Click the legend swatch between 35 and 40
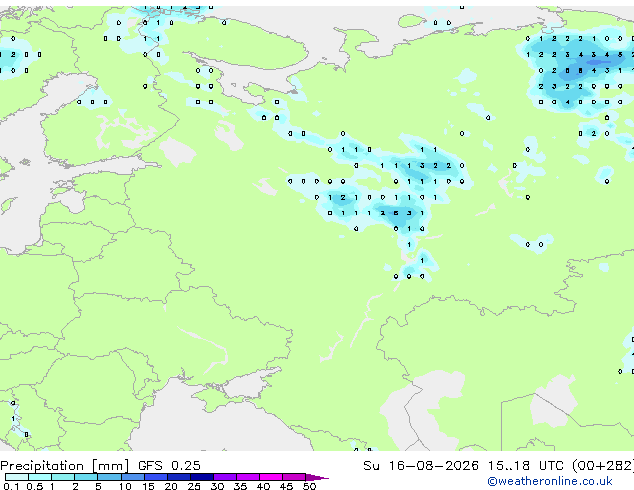Screen dimensions: 634x490 pyautogui.click(x=248, y=477)
